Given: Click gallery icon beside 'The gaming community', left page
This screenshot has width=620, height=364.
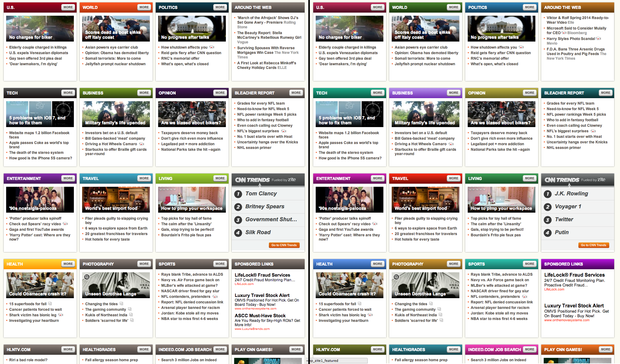Looking at the screenshot, I should click(130, 309).
